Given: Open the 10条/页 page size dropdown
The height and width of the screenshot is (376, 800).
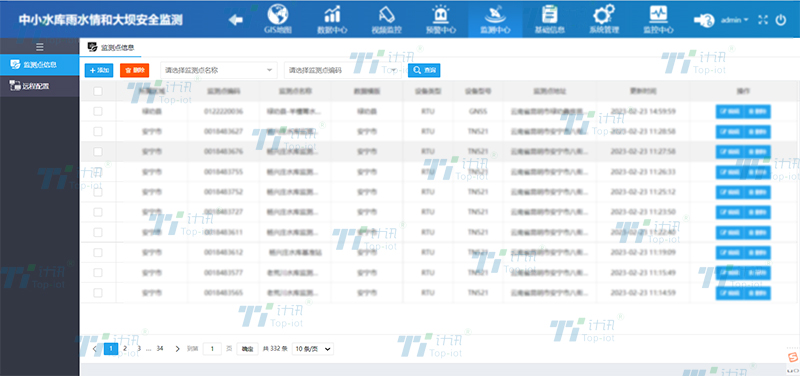Looking at the screenshot, I should click(x=313, y=349).
